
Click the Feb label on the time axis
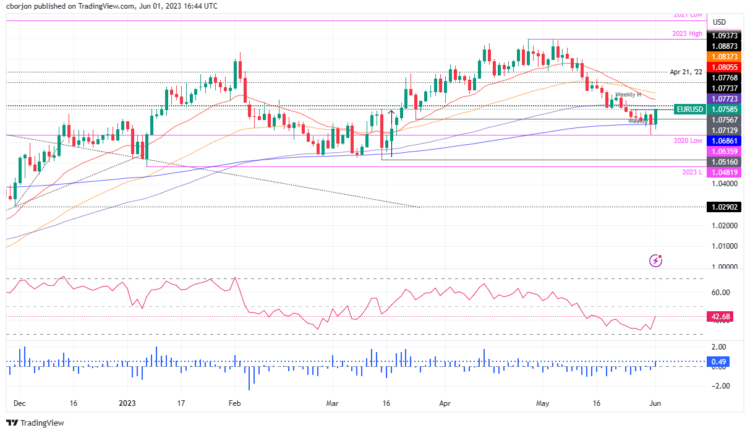click(235, 403)
